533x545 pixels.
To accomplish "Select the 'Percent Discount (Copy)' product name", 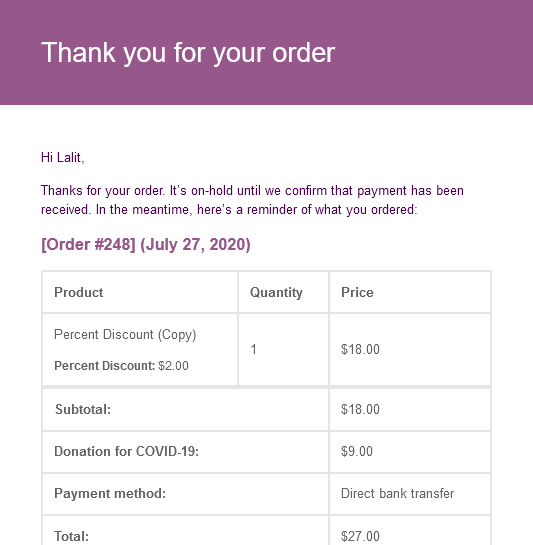I will 125,335.
